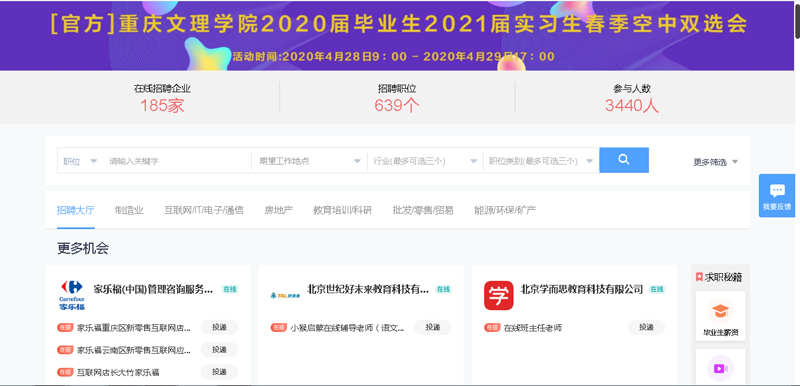
Task: Click the TAL 好未来 company logo
Action: (285, 295)
